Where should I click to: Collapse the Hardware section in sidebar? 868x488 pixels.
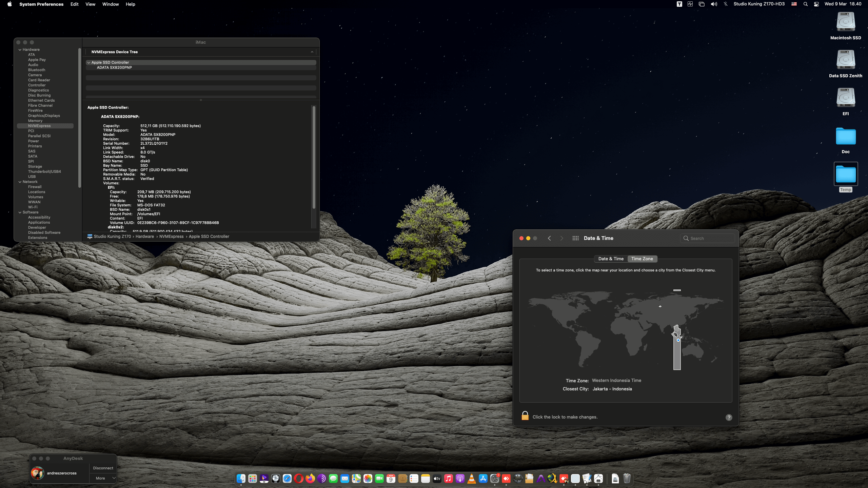20,49
